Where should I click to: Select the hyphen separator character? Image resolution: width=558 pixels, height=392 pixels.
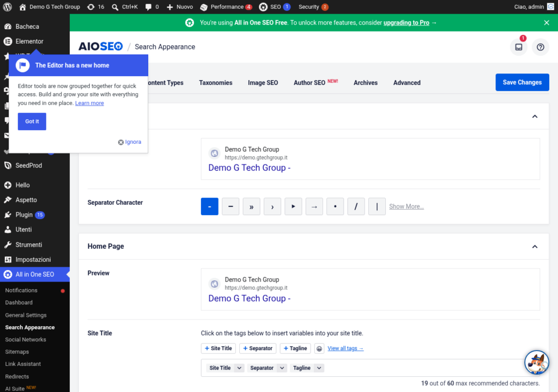tap(210, 206)
